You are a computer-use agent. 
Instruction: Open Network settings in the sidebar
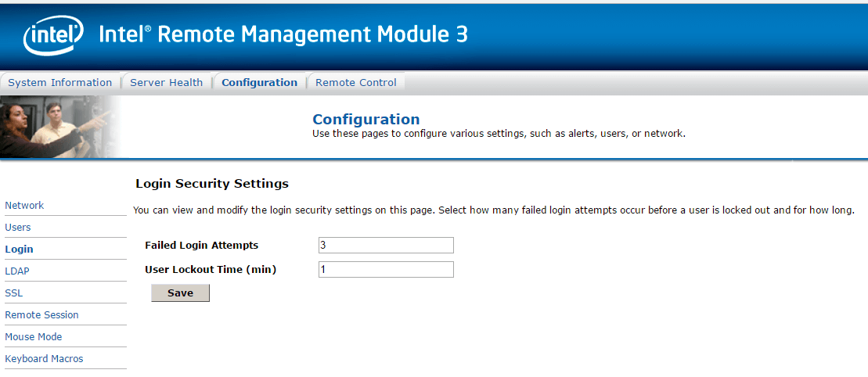tap(24, 206)
